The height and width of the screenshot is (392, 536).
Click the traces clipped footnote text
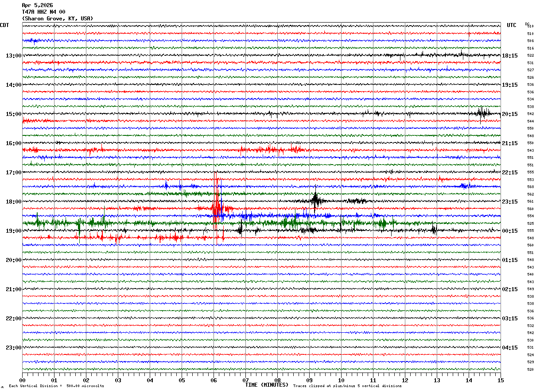[347, 386]
